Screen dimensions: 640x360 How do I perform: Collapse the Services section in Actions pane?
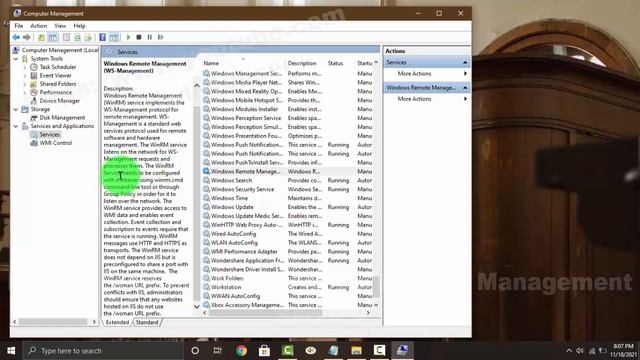tap(465, 62)
